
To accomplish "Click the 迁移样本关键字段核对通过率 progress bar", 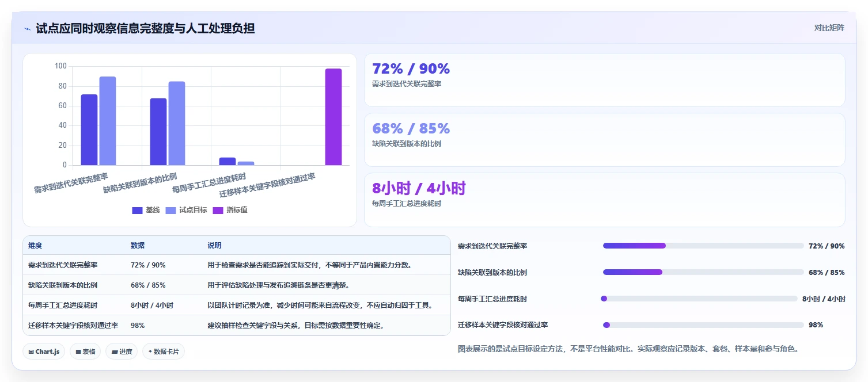I will (703, 325).
